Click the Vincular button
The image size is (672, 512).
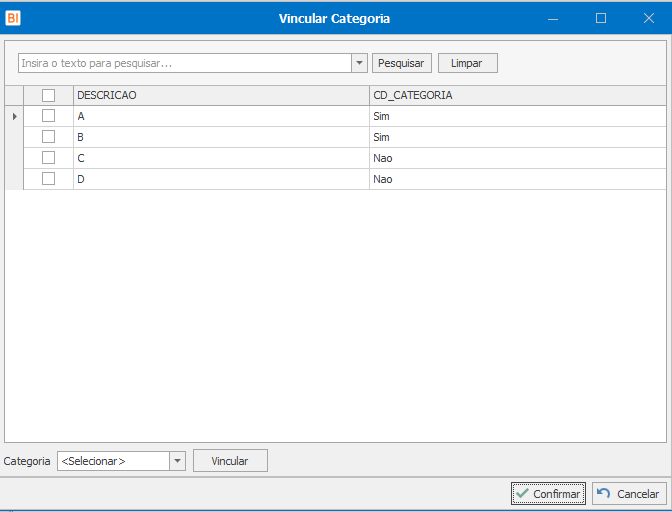[230, 461]
